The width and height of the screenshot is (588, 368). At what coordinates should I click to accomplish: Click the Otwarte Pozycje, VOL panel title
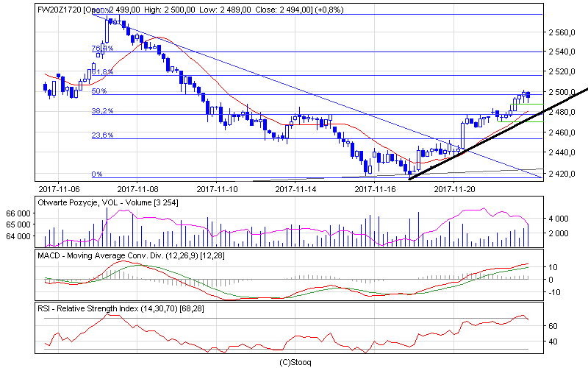108,203
